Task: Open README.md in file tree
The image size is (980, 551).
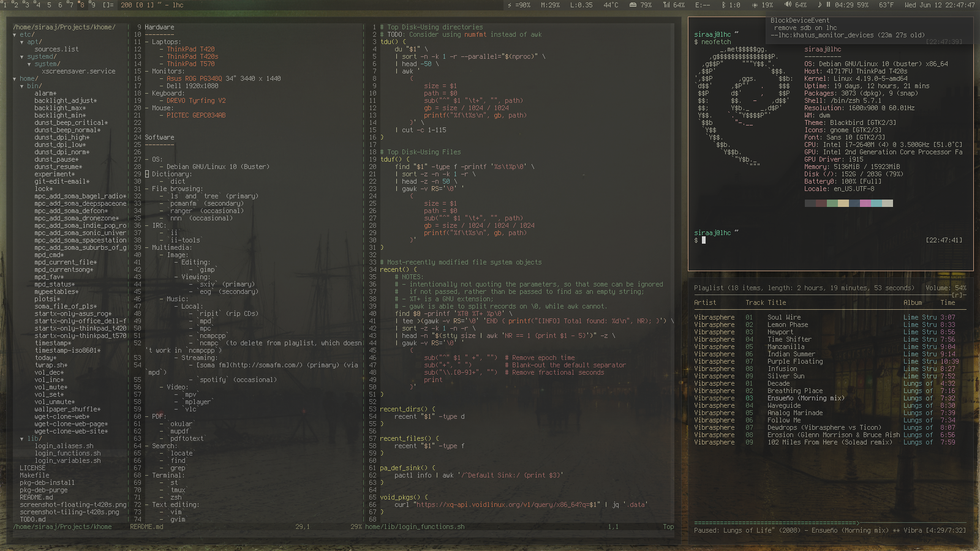Action: click(36, 498)
